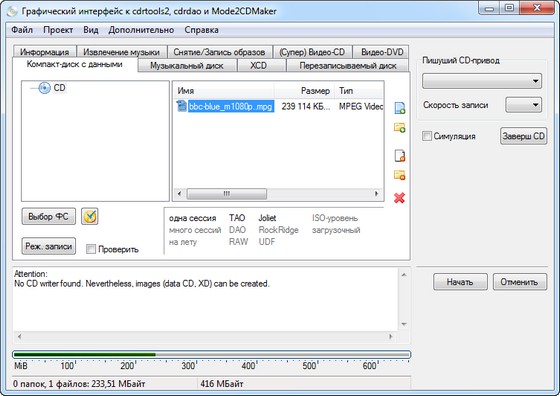The image size is (560, 396).
Task: Click the одна сессия label
Action: pos(192,218)
